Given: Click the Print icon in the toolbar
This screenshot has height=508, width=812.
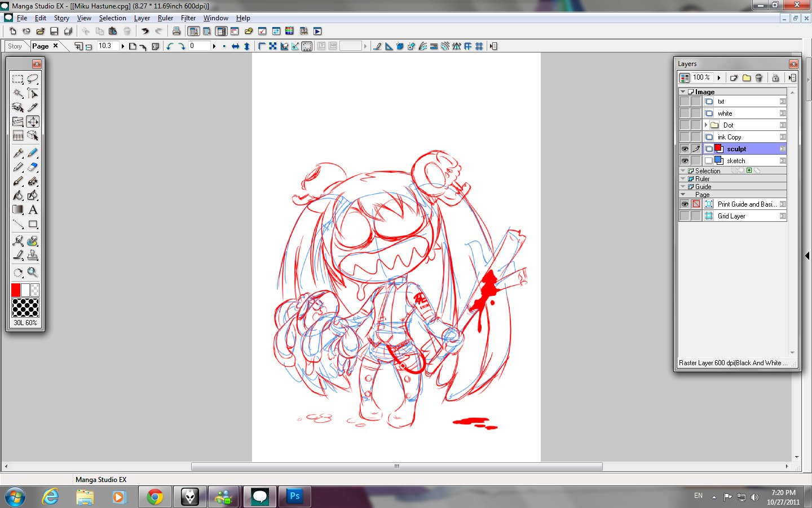Looking at the screenshot, I should [176, 31].
